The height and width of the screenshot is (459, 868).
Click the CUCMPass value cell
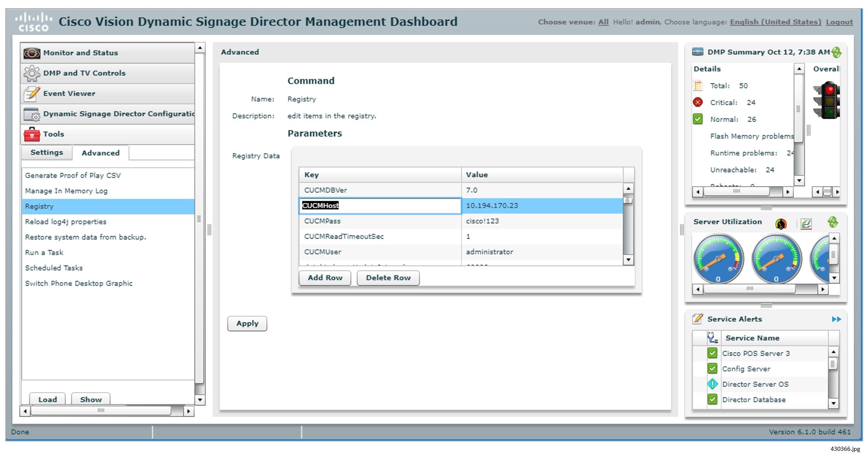pos(542,221)
